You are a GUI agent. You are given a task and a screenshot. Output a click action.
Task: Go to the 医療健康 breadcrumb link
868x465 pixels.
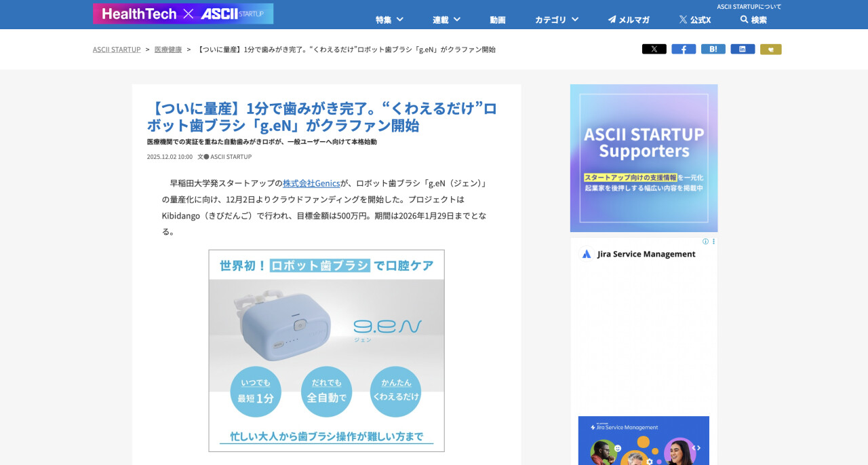pos(168,50)
